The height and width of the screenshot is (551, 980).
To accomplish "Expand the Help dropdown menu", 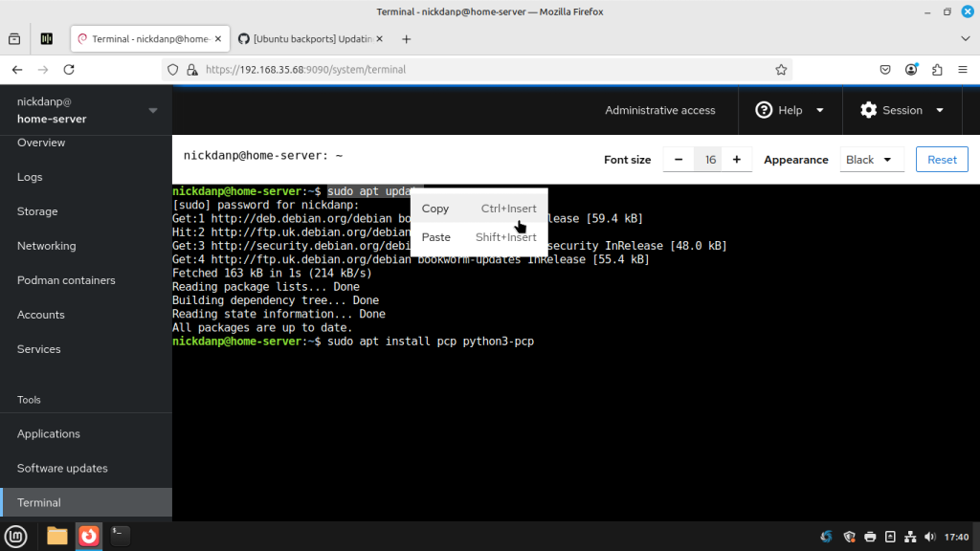I will [x=790, y=110].
